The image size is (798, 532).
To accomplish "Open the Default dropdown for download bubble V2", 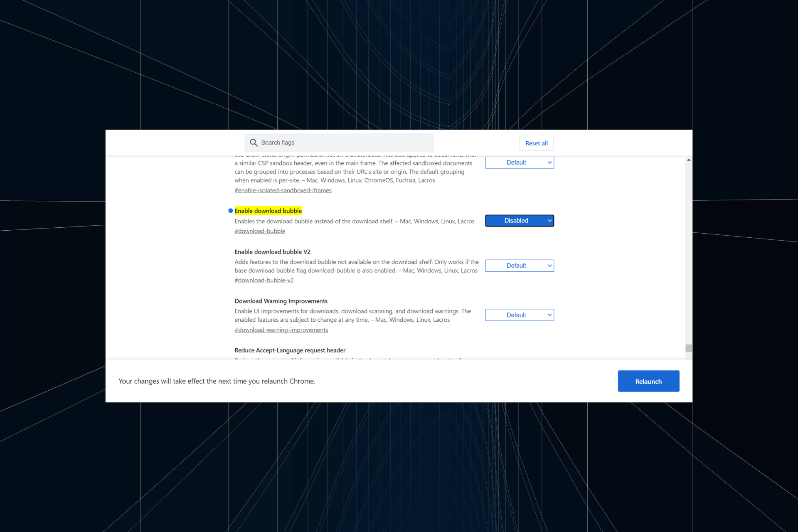I will [520, 266].
